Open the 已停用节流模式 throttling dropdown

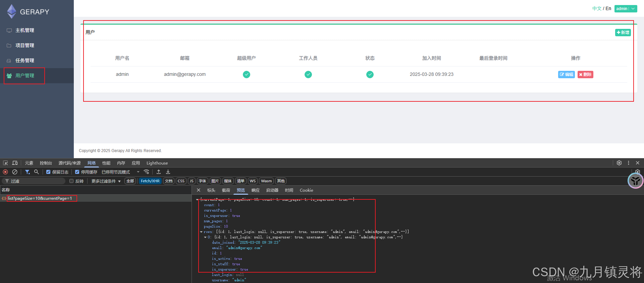120,172
